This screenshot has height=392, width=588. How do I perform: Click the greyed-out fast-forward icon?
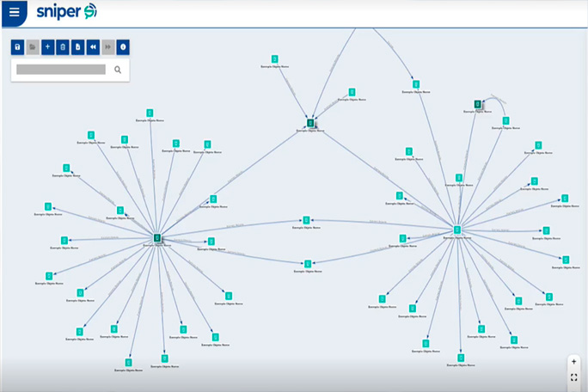click(108, 47)
